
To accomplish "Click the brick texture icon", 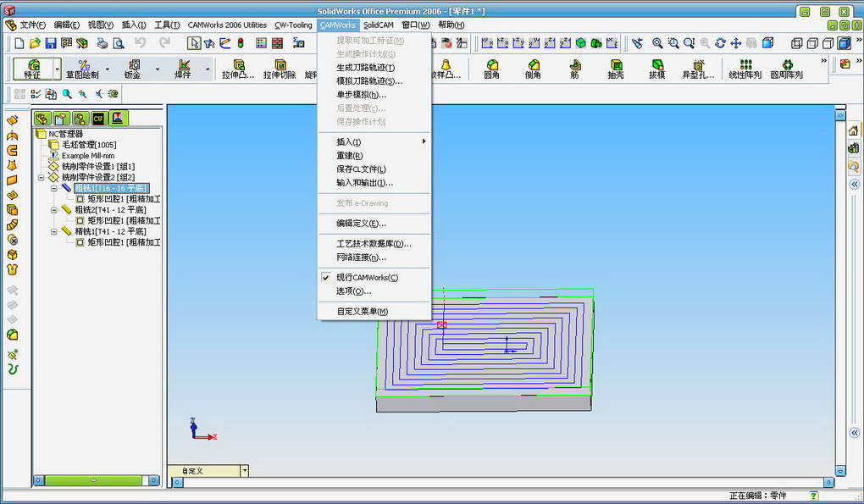I will tap(277, 43).
